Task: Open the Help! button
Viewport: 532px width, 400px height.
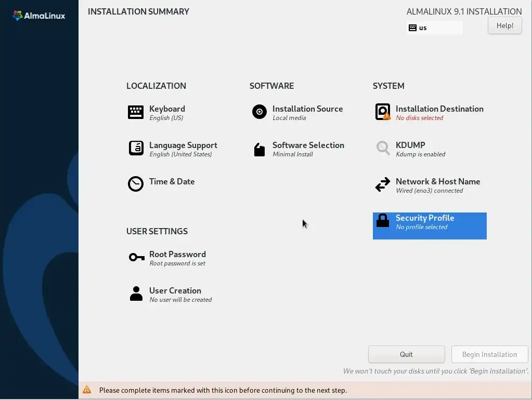Action: click(x=504, y=25)
